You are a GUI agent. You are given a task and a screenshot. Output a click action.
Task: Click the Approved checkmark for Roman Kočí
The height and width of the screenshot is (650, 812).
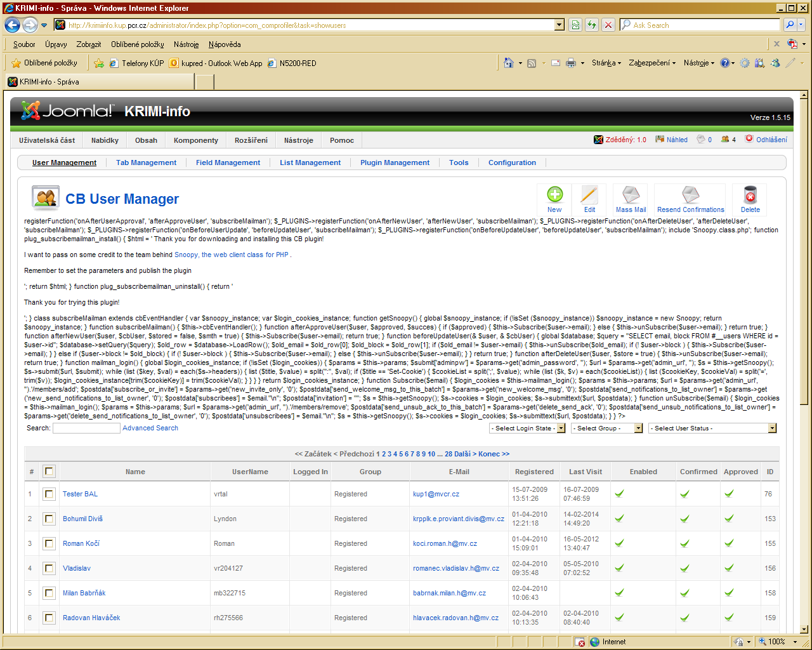tap(729, 543)
